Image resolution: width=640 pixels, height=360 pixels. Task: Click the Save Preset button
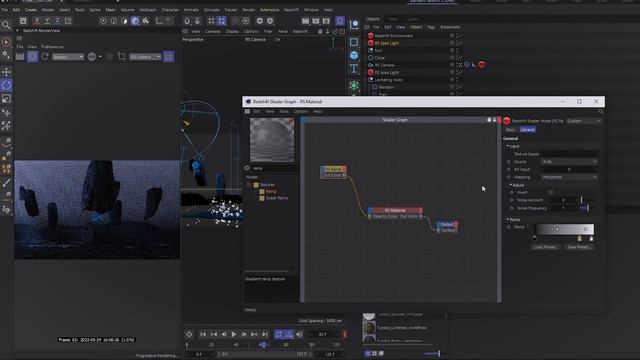click(x=579, y=247)
